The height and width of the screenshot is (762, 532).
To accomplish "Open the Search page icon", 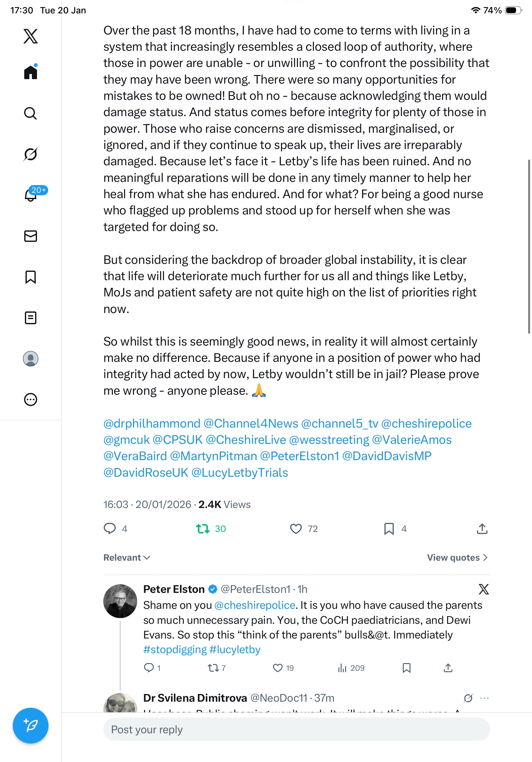I will tap(31, 113).
